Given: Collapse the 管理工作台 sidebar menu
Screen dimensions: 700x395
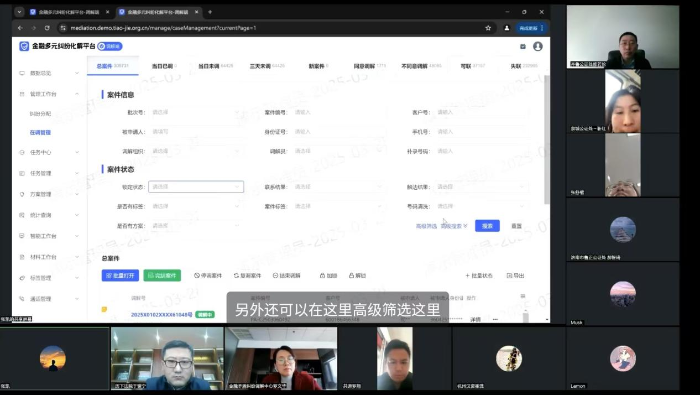Looking at the screenshot, I should (x=77, y=94).
